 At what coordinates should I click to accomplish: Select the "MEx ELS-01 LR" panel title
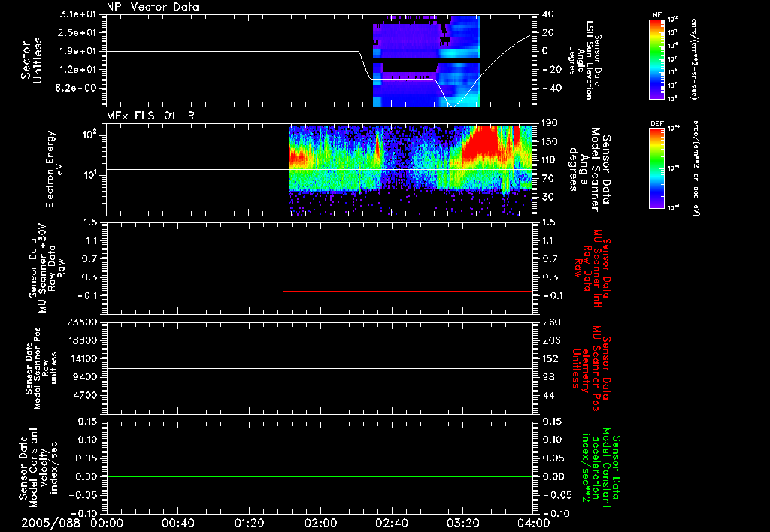(x=150, y=116)
